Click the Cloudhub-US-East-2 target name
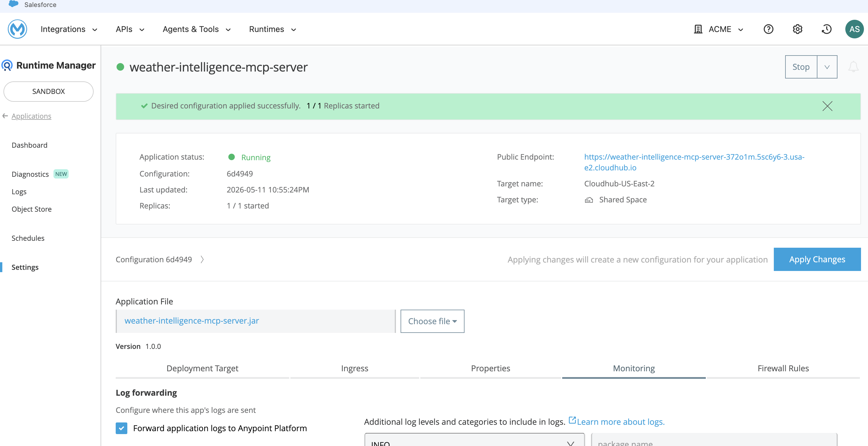The image size is (868, 446). click(619, 184)
